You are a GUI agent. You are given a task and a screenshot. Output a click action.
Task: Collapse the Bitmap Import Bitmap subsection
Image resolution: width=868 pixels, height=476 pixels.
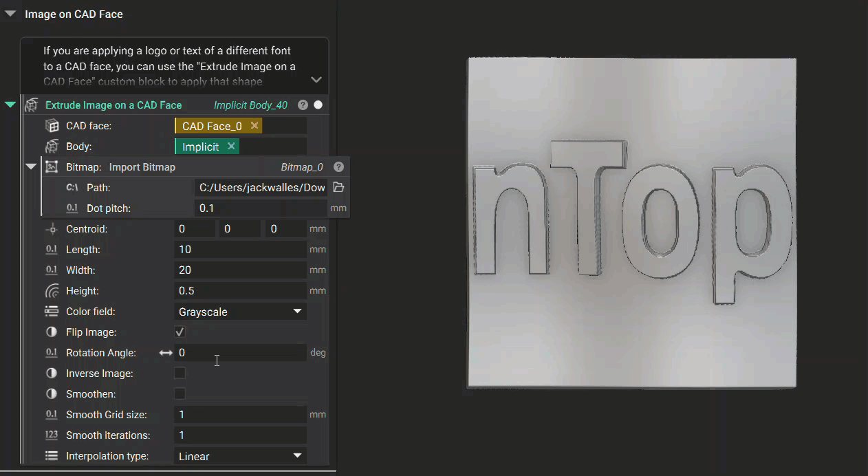30,166
